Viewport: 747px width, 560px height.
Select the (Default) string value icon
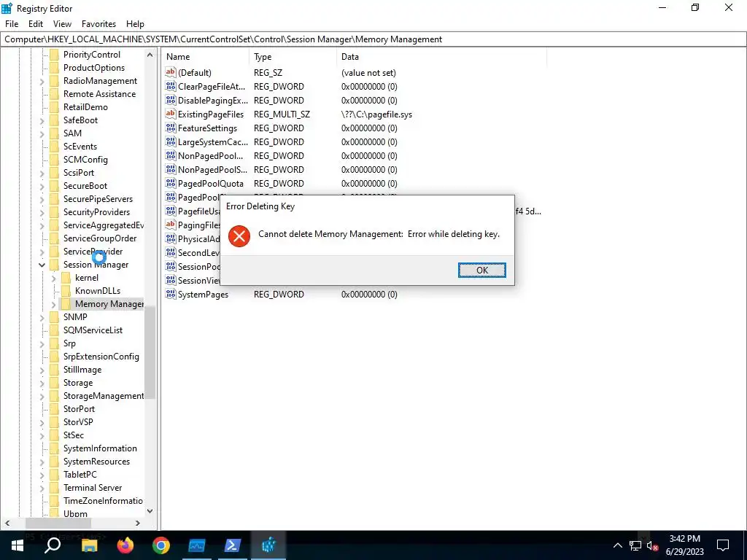171,72
